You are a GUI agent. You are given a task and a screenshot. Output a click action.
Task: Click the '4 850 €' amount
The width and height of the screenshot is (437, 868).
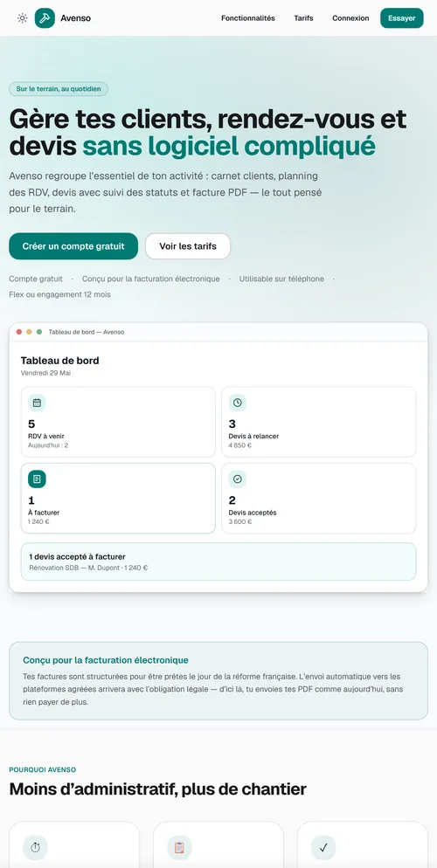239,445
